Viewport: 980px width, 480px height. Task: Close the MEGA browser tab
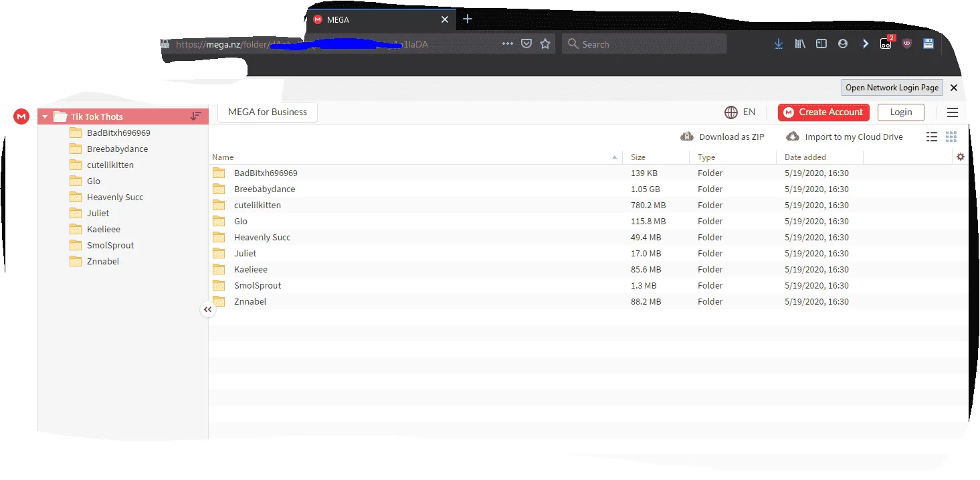[445, 19]
